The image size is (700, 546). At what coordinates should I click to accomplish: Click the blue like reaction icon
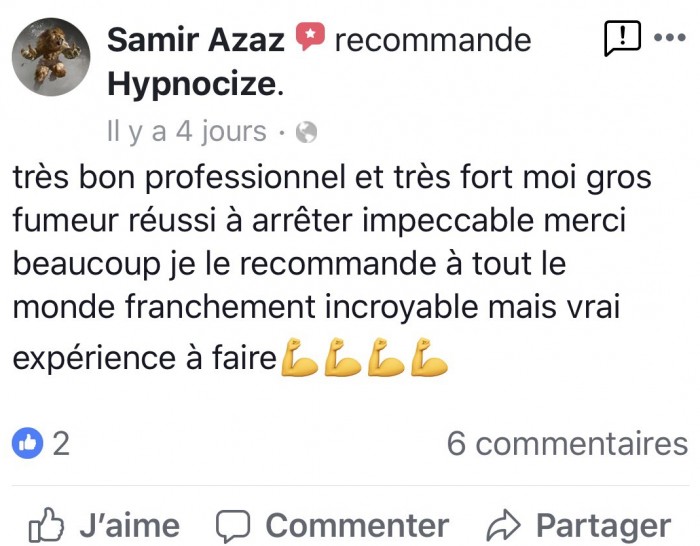coord(28,443)
